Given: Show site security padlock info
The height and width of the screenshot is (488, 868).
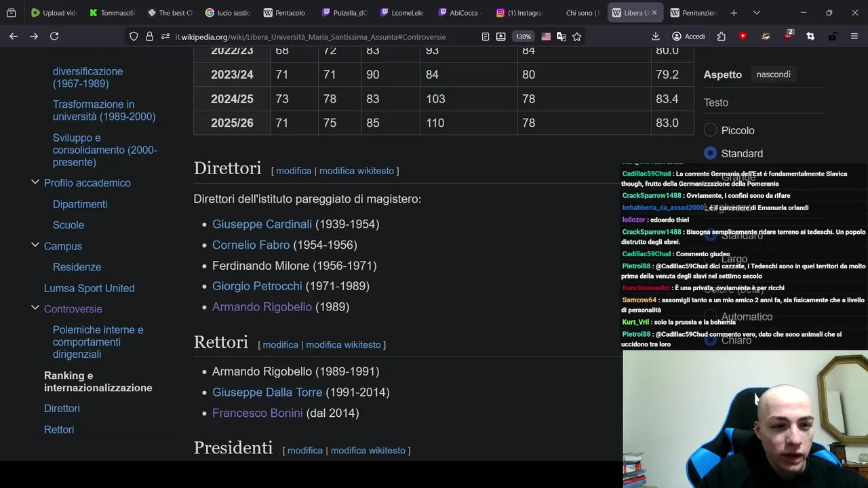Looking at the screenshot, I should 149,37.
